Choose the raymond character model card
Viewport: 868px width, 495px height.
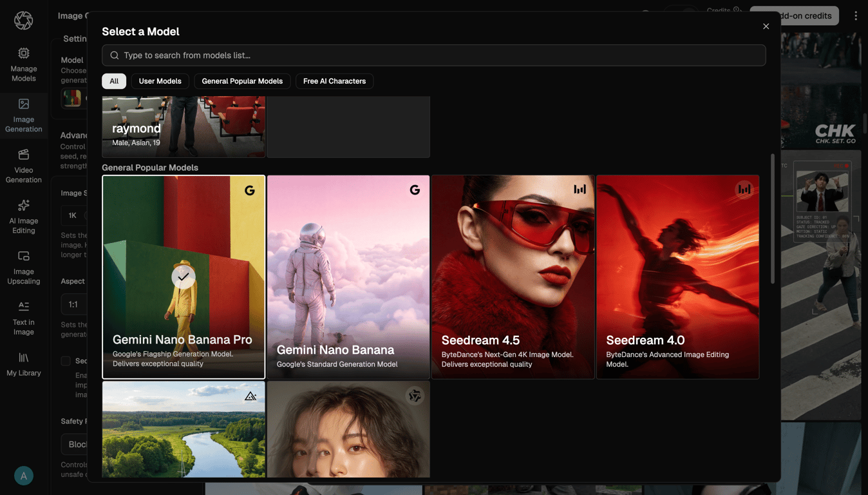pos(184,126)
